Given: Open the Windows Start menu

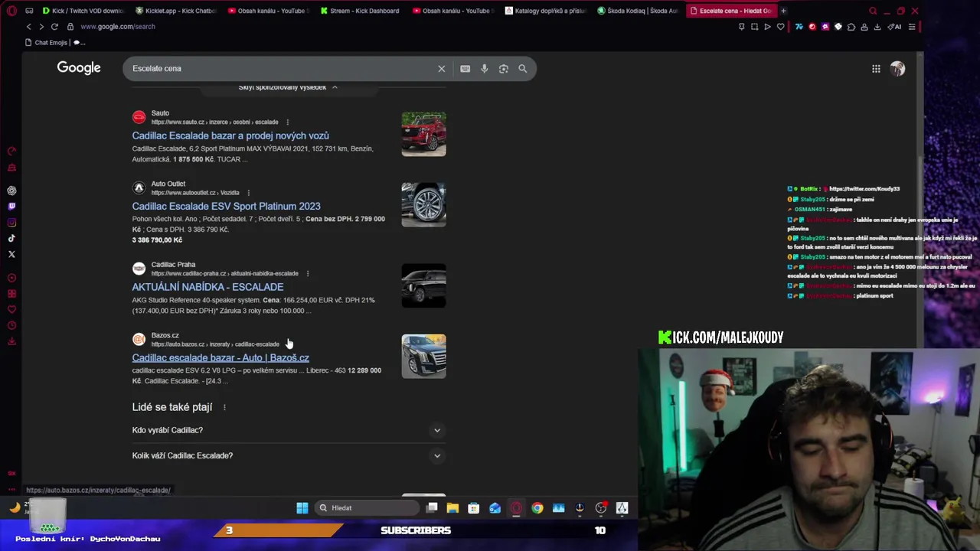Looking at the screenshot, I should tap(302, 507).
